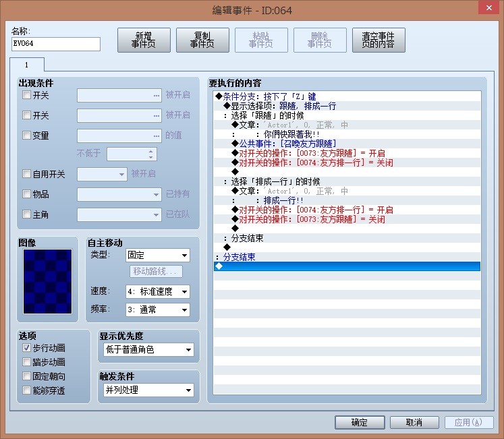The image size is (504, 439).
Task: Enable the second 开关 condition checkbox
Action: [27, 115]
